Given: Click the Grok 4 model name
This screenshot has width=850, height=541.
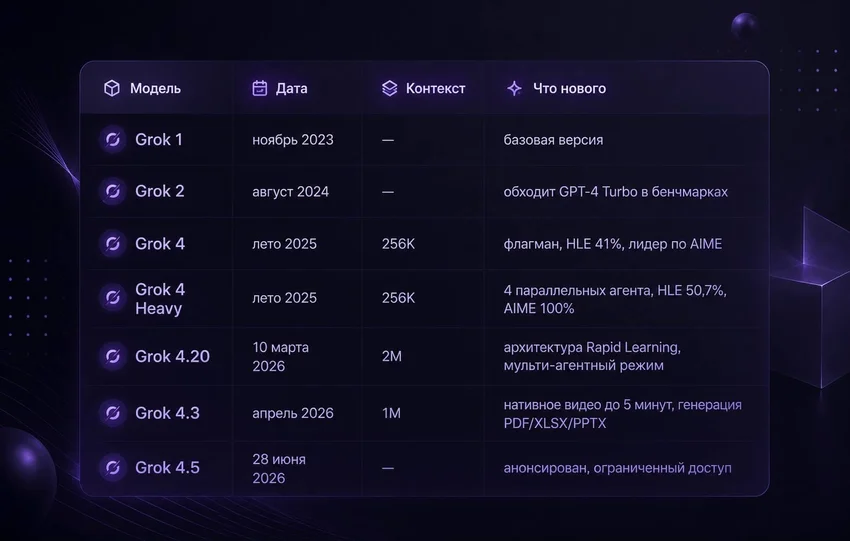Looking at the screenshot, I should (160, 244).
